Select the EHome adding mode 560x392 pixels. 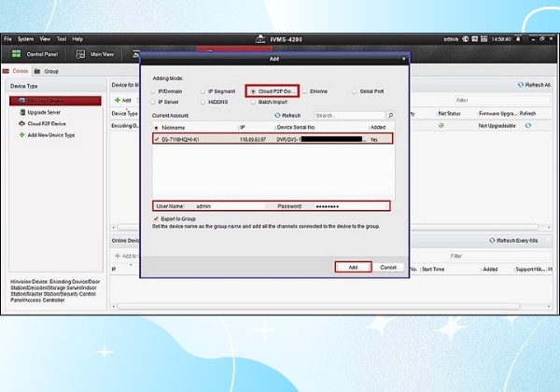(x=304, y=91)
